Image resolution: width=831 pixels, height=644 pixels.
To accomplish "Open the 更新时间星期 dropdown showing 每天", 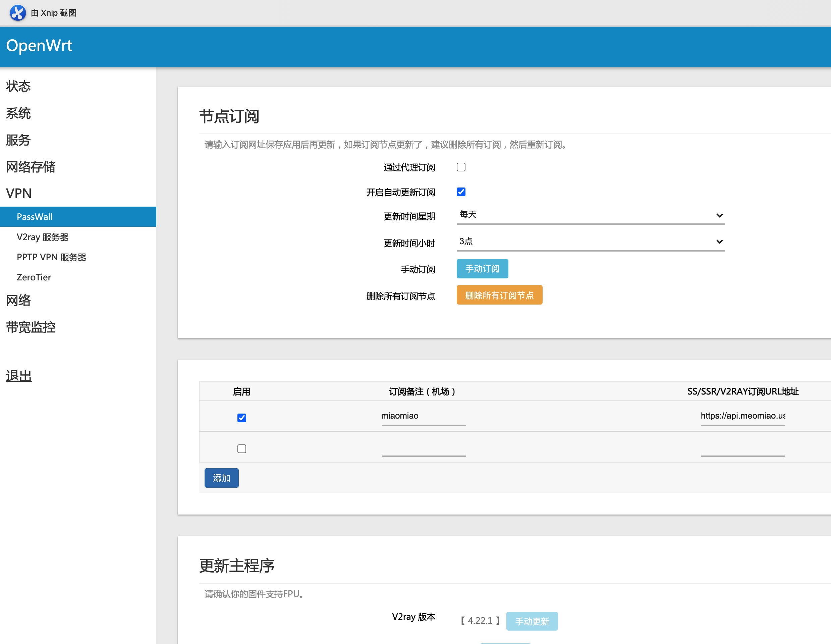I will coord(590,215).
